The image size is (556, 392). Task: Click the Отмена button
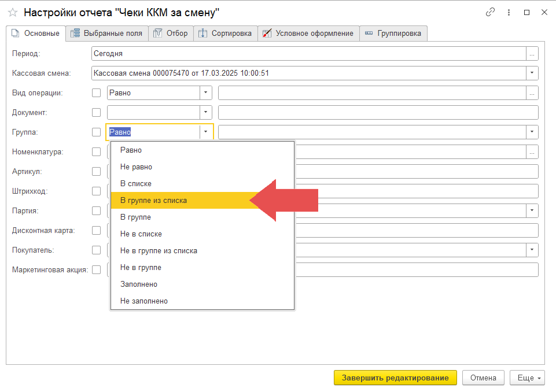[x=483, y=378]
